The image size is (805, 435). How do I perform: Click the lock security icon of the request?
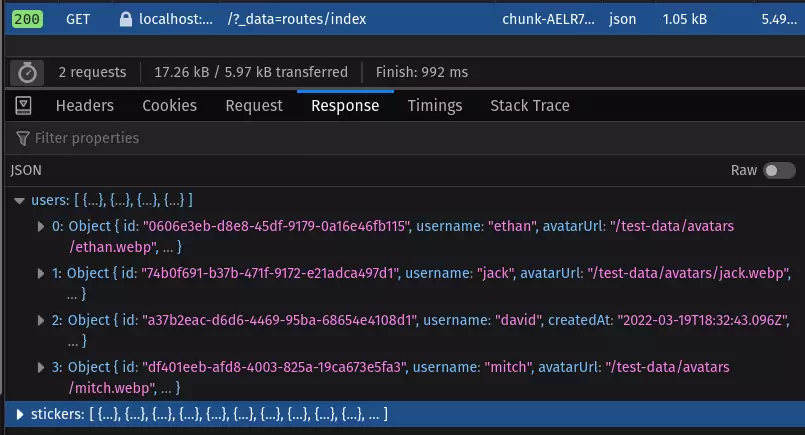125,20
